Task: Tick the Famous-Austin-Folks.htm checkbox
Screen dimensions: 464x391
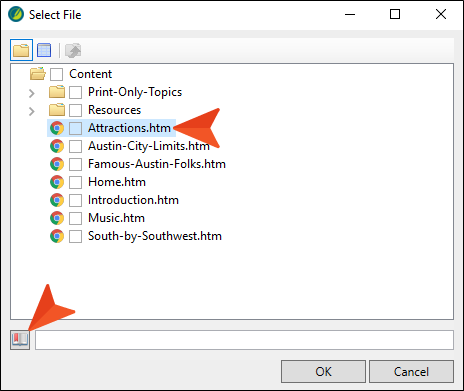Action: [76, 164]
